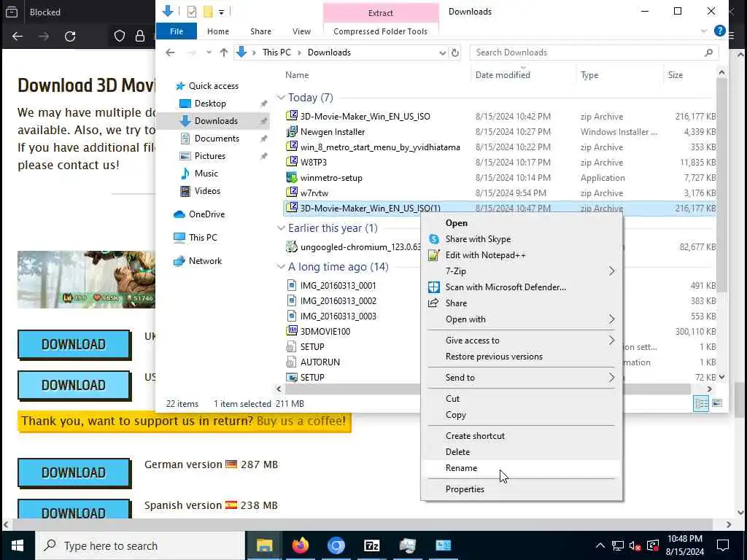The width and height of the screenshot is (747, 560).
Task: Expand the 7-Zip submenu arrow
Action: point(612,271)
